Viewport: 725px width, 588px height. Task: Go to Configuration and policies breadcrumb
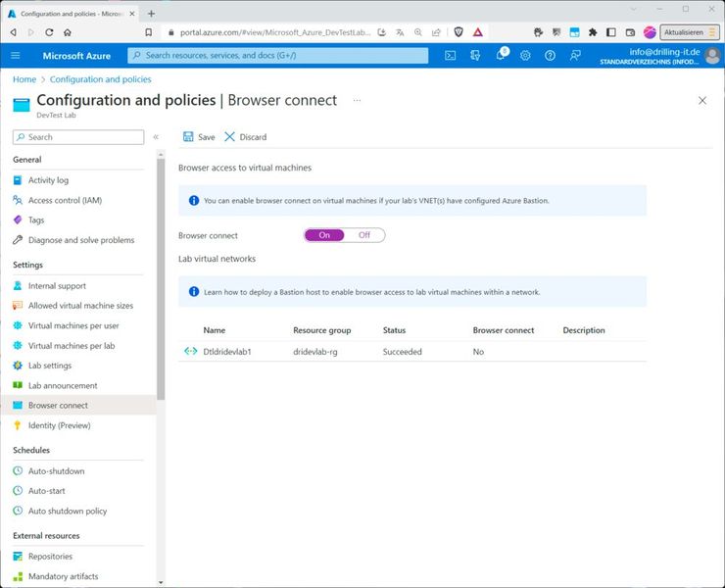pyautogui.click(x=100, y=79)
